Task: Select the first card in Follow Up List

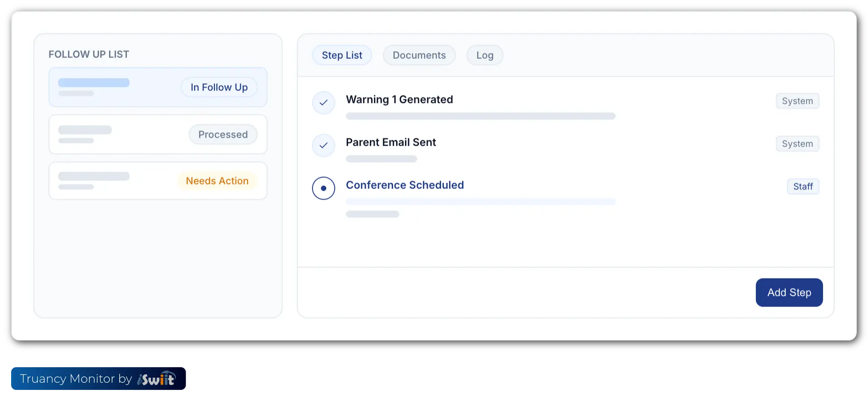Action: (158, 87)
